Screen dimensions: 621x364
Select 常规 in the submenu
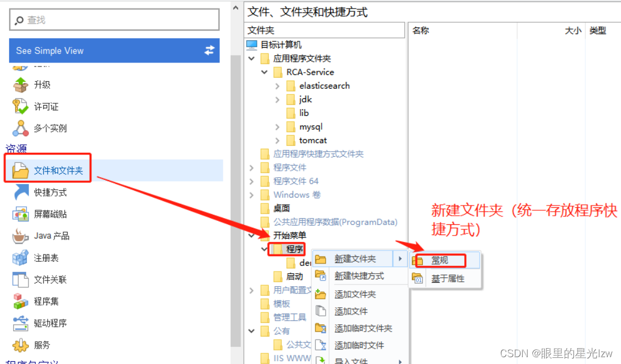tap(445, 260)
